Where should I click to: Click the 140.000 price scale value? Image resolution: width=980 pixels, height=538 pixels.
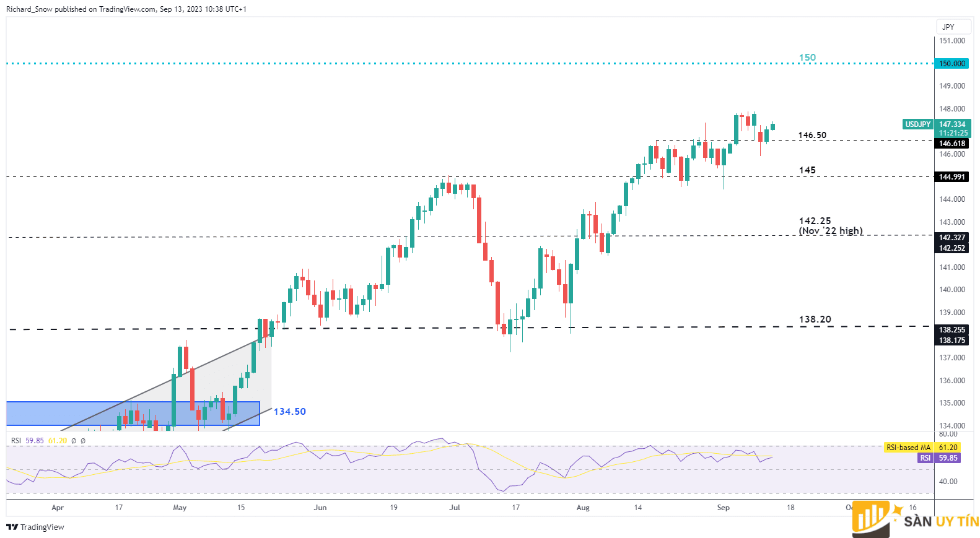pyautogui.click(x=952, y=290)
